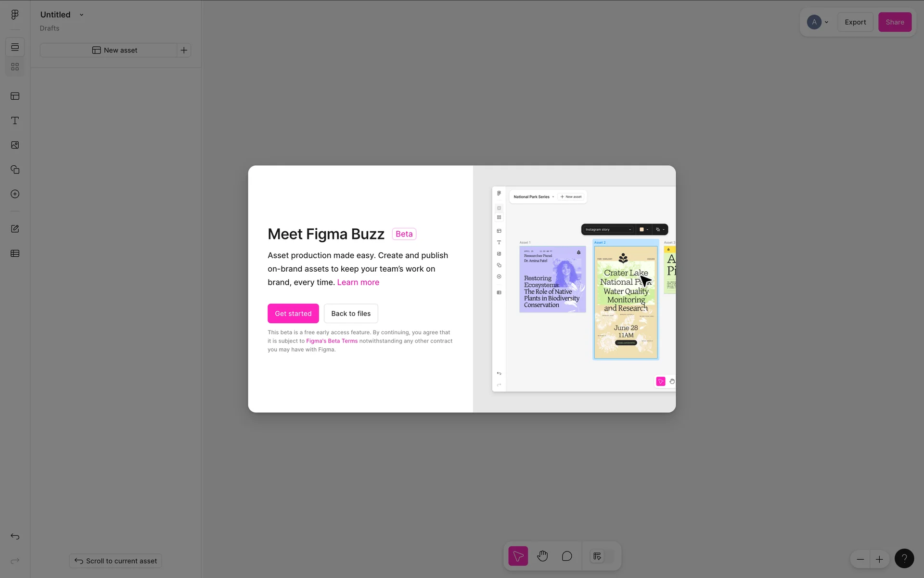Open the bulk create table icon
This screenshot has height=578, width=924.
[x=15, y=253]
